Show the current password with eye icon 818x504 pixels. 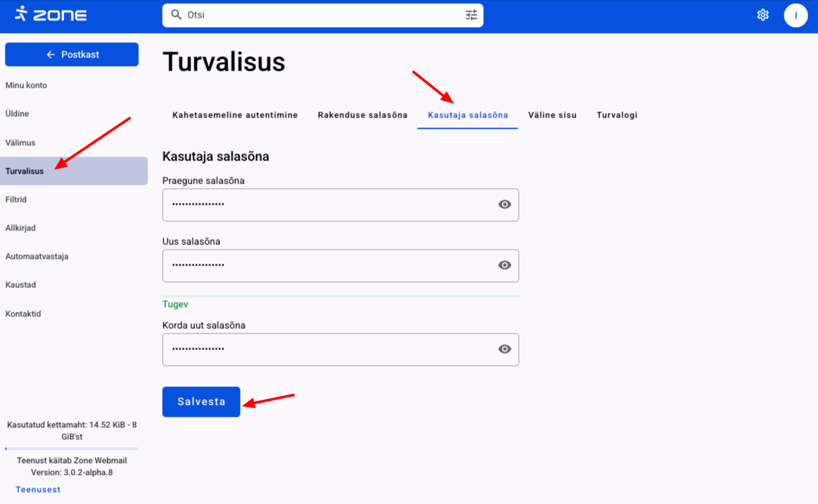pos(504,205)
